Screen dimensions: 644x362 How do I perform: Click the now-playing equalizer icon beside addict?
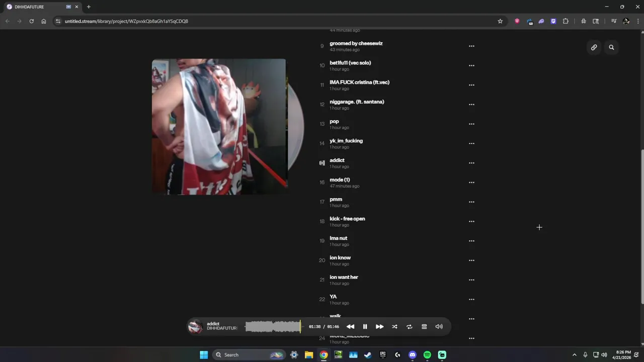(x=322, y=163)
